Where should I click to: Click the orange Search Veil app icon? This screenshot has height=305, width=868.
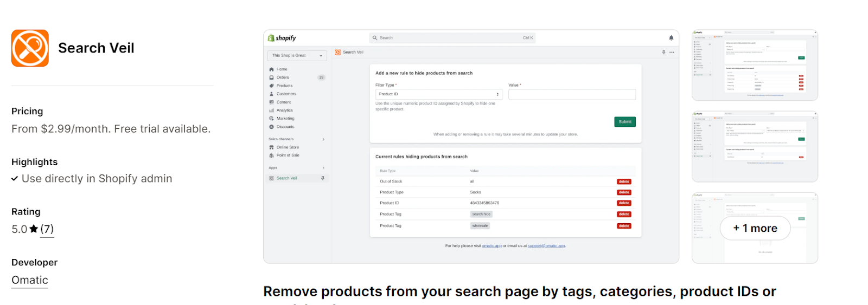tap(30, 48)
